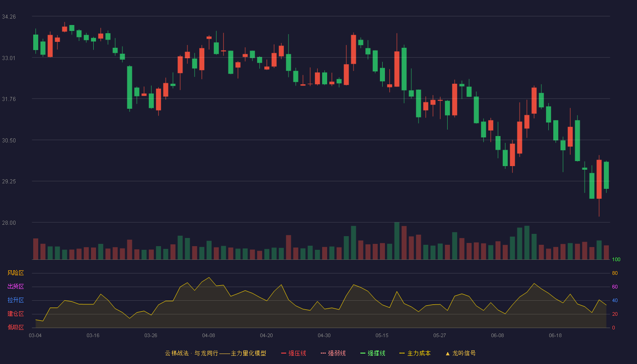
Task: Click the 风险区 zone label
Action: point(15,273)
